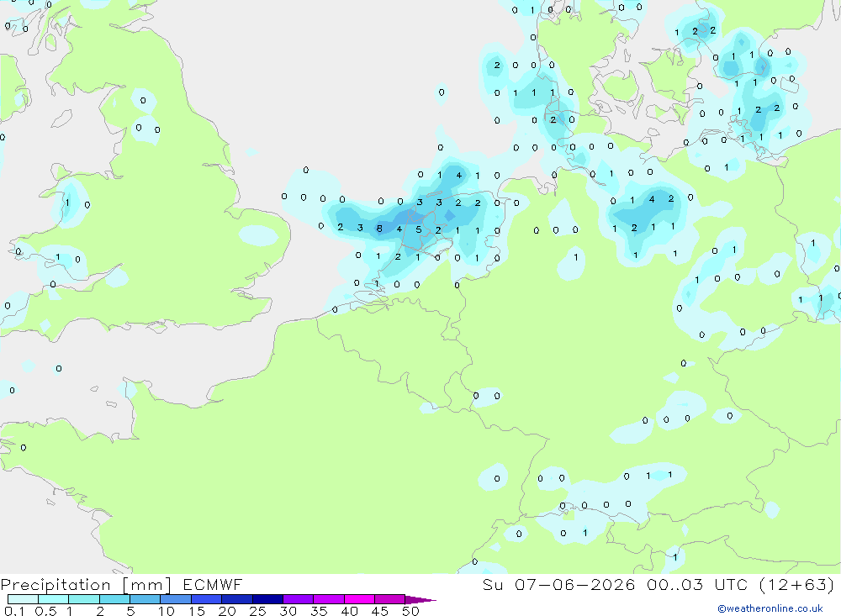Pick the 15 to 20 mm legend swatch

pyautogui.click(x=207, y=599)
